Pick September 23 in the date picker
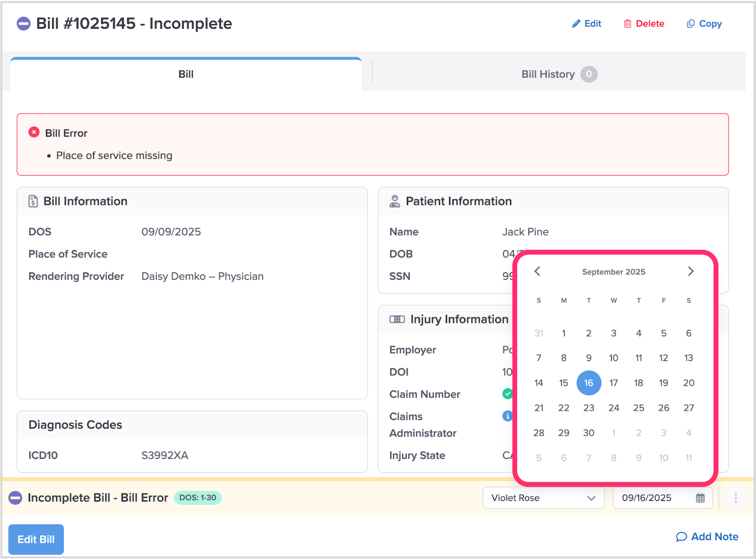This screenshot has height=559, width=756. click(588, 408)
